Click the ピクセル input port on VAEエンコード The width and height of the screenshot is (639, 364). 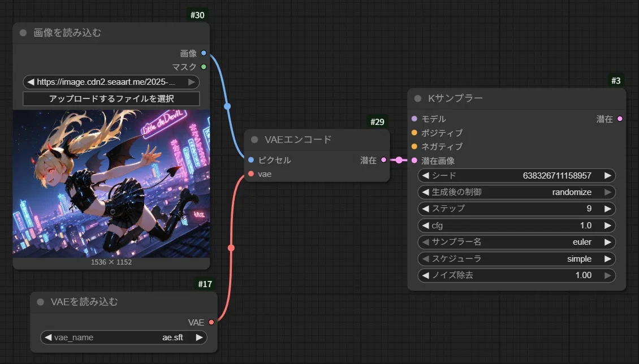tap(251, 160)
